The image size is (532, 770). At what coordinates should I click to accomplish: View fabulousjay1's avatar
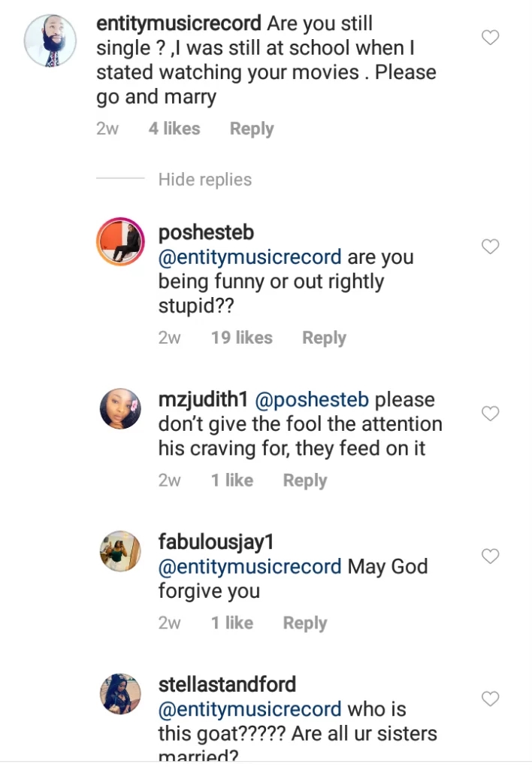[120, 552]
